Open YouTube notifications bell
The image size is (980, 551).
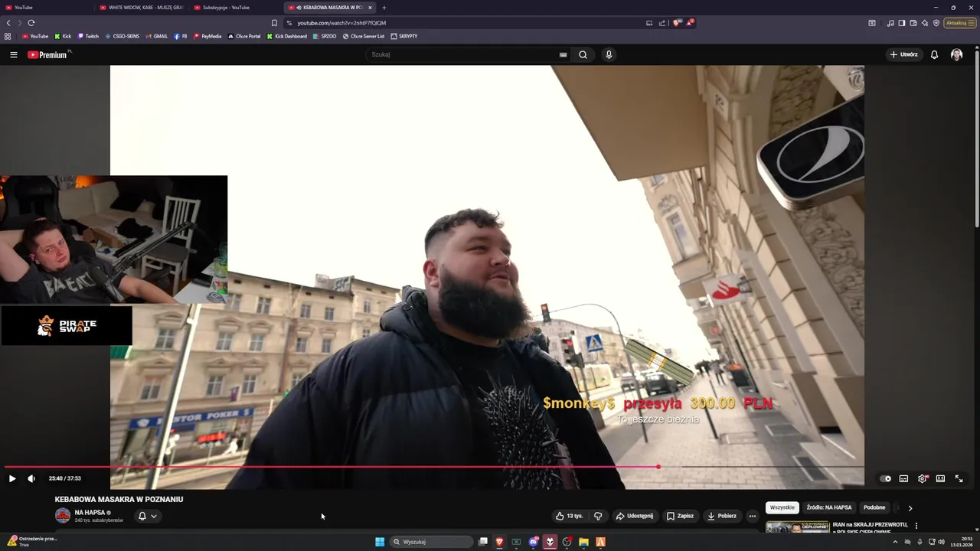tap(934, 54)
